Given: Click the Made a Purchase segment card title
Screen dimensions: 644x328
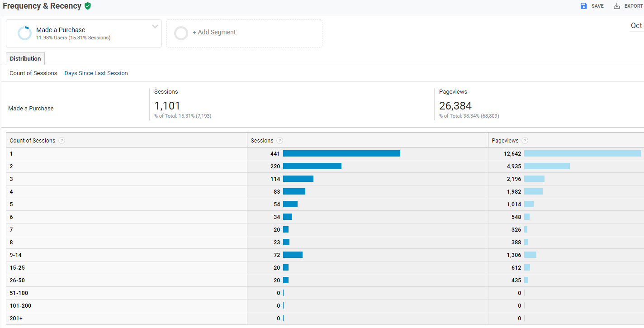Looking at the screenshot, I should (61, 30).
